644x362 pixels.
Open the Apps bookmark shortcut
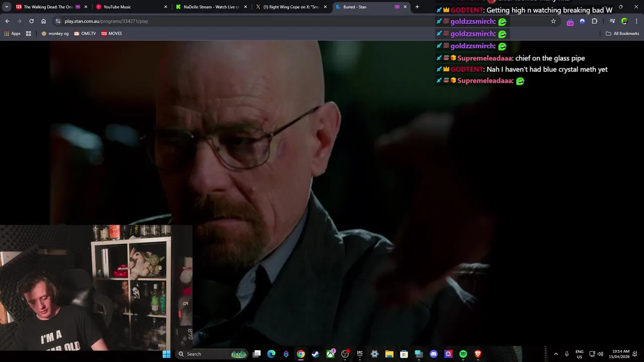point(12,34)
